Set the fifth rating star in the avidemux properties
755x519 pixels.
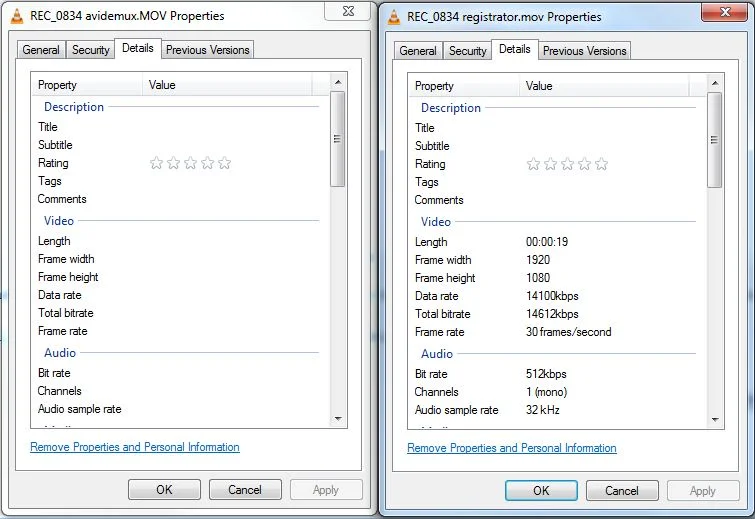pos(224,163)
